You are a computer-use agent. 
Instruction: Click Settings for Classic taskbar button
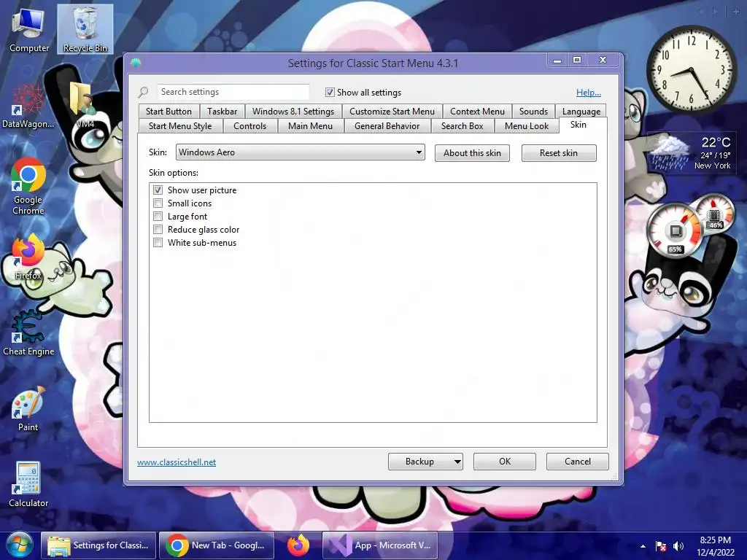tap(98, 545)
